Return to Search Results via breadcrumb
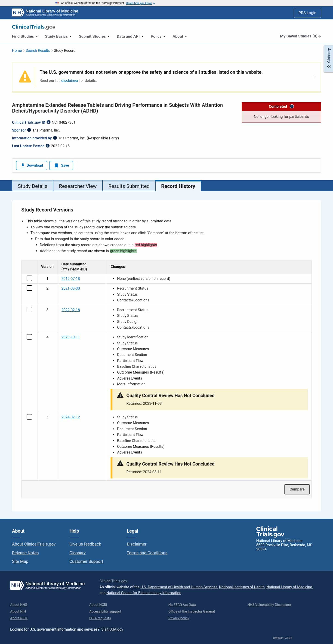The image size is (333, 644). (x=38, y=50)
